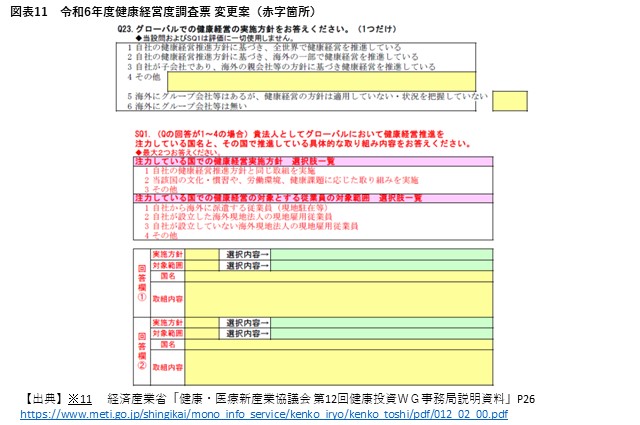This screenshot has height=425, width=640.
Task: Open the meti.go.jp PDF source link
Action: pyautogui.click(x=264, y=414)
